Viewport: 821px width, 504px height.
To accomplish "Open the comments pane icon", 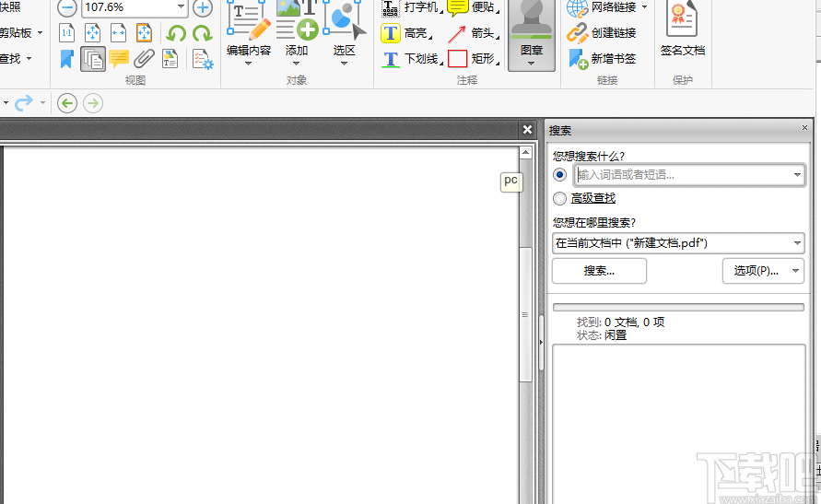I will coord(119,59).
